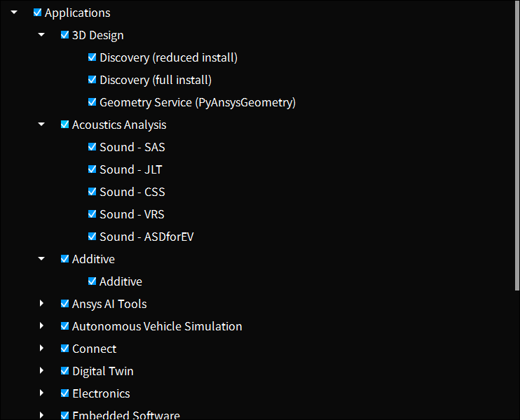The image size is (520, 420).
Task: Expand the Digital Twin category
Action: (x=42, y=371)
